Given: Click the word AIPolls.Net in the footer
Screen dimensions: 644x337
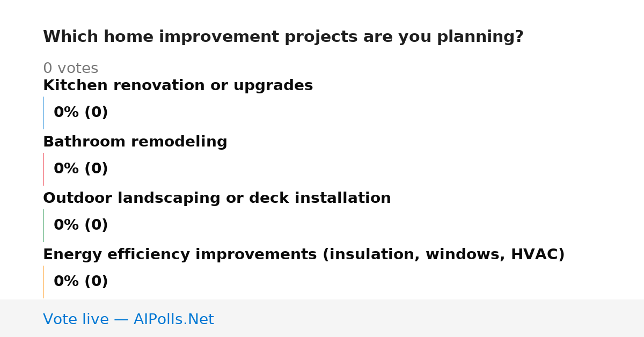Looking at the screenshot, I should point(174,319).
